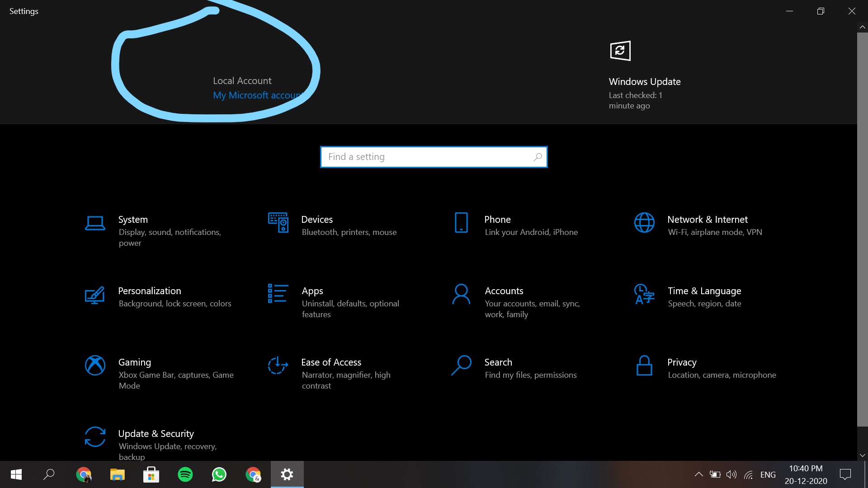This screenshot has width=868, height=488.
Task: Focus the Find a setting search field
Action: coord(434,157)
